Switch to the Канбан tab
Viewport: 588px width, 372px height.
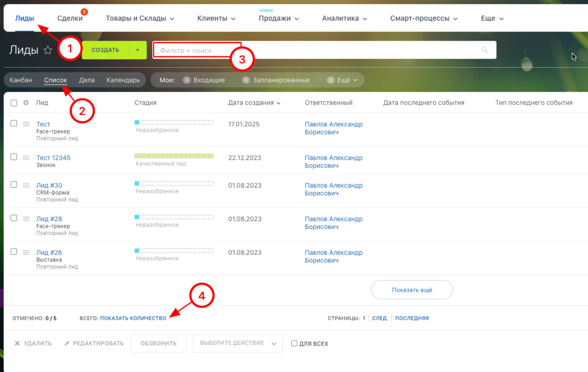coord(20,80)
